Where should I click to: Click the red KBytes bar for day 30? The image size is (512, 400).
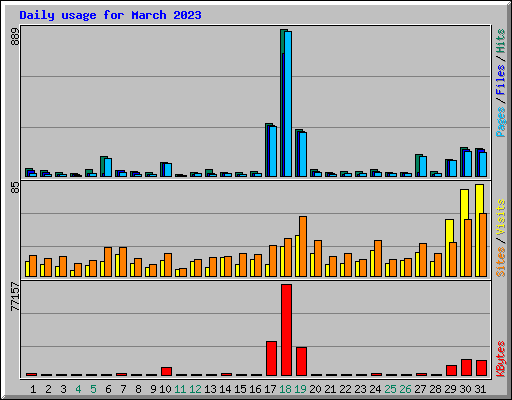(466, 368)
